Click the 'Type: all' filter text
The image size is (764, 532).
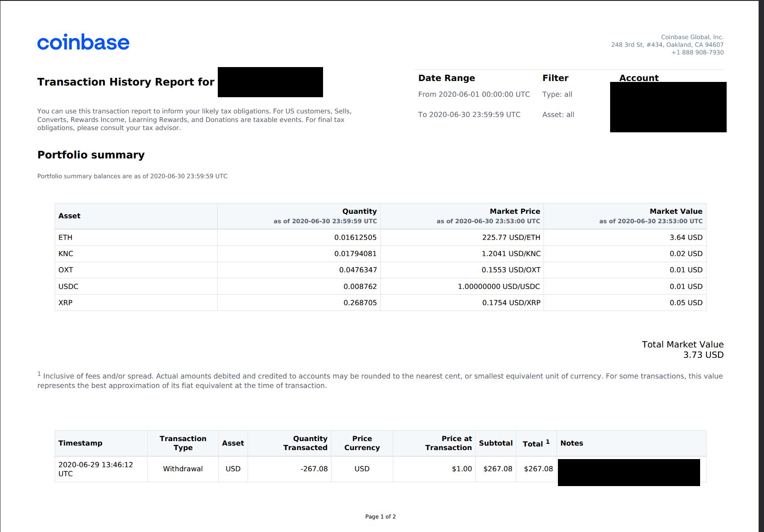tap(557, 95)
